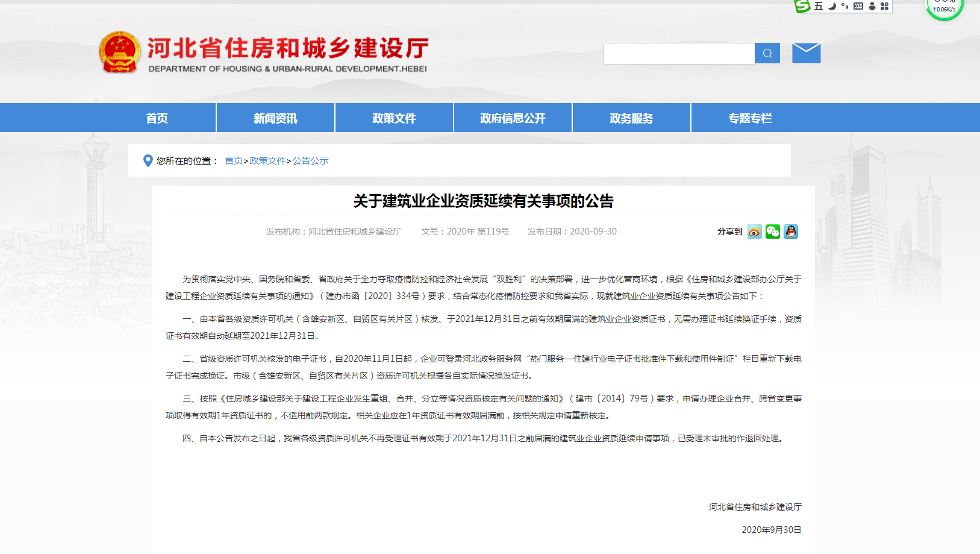
Task: Click the 文号：2020年 第119号 text
Action: point(465,231)
